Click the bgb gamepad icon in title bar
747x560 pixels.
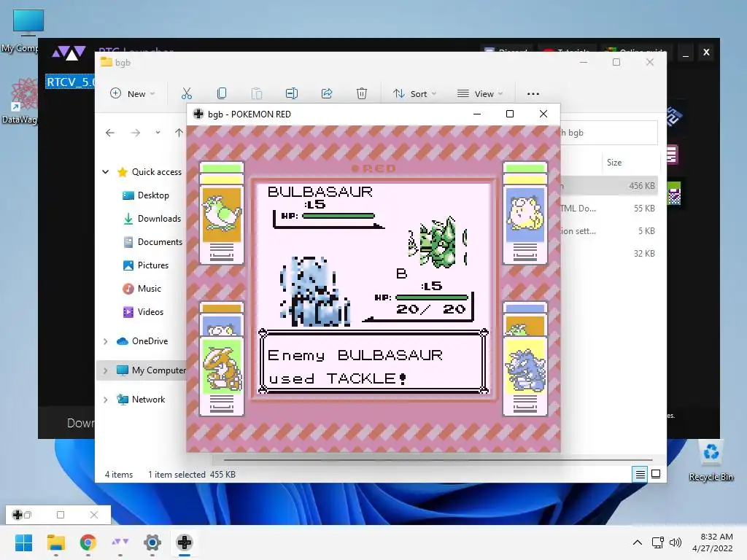[198, 114]
